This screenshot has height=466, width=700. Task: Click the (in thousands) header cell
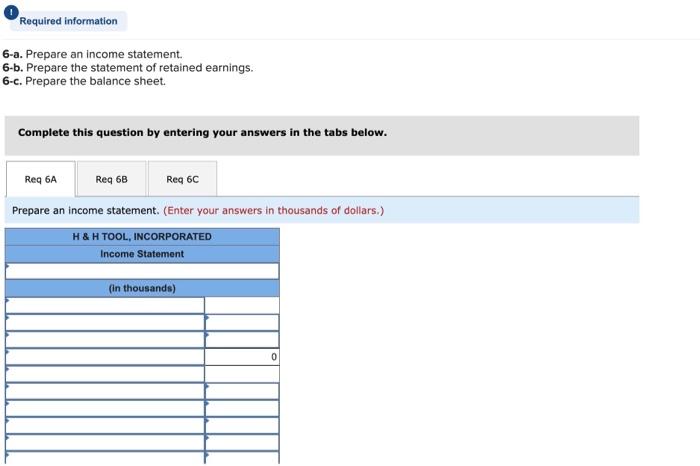click(142, 288)
